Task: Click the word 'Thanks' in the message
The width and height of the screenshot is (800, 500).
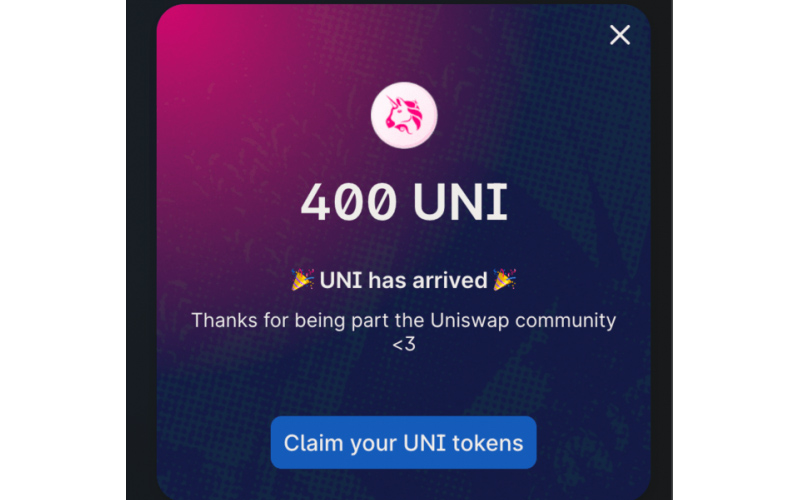Action: click(x=224, y=320)
